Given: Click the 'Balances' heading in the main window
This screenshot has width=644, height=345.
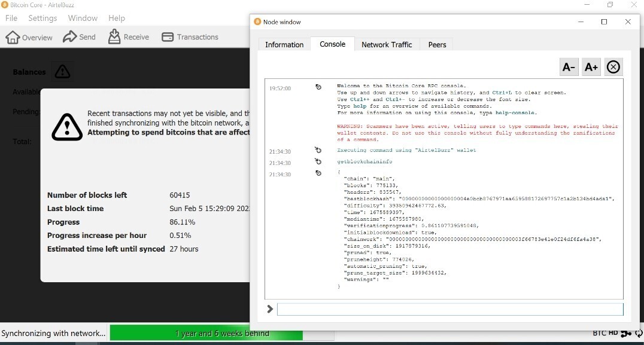Looking at the screenshot, I should coord(29,72).
